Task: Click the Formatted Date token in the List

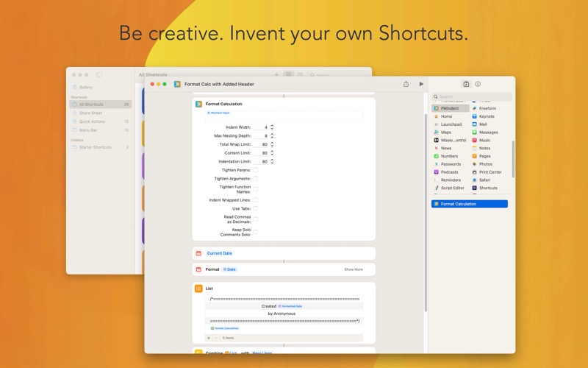Action: click(x=290, y=306)
